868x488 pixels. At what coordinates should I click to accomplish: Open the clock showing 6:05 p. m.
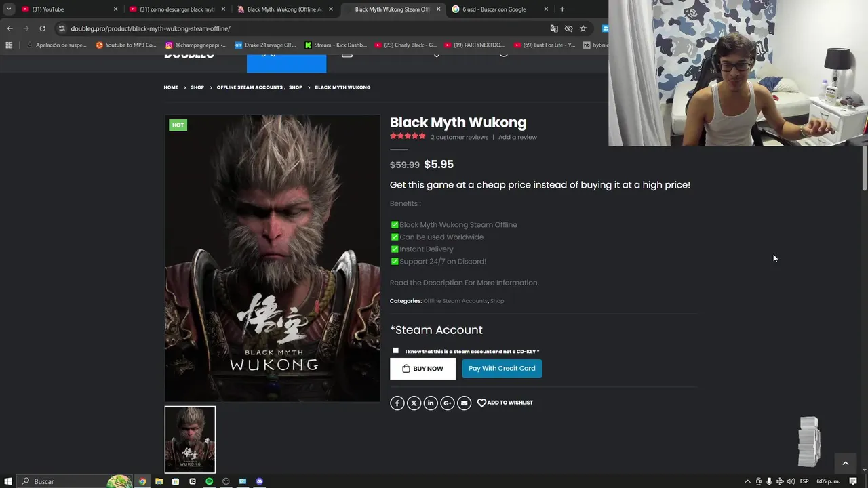click(x=828, y=481)
